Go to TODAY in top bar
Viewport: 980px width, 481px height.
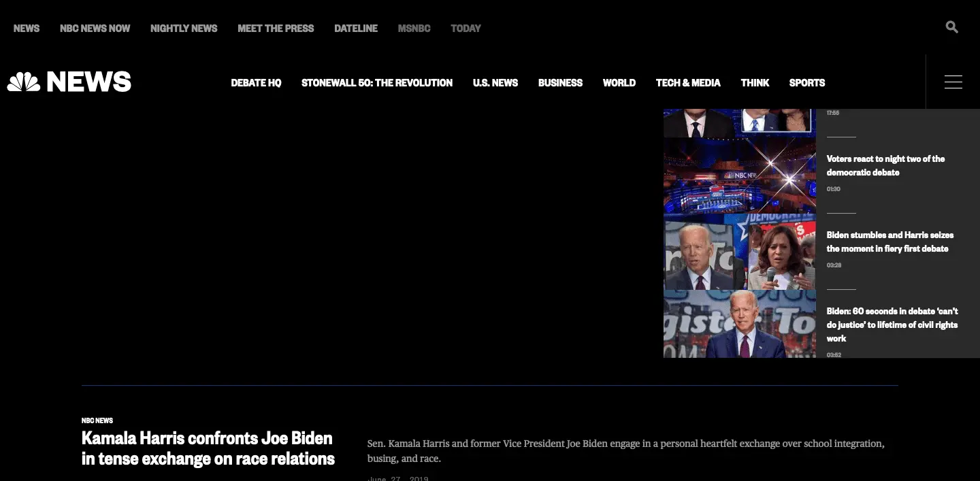[x=465, y=28]
